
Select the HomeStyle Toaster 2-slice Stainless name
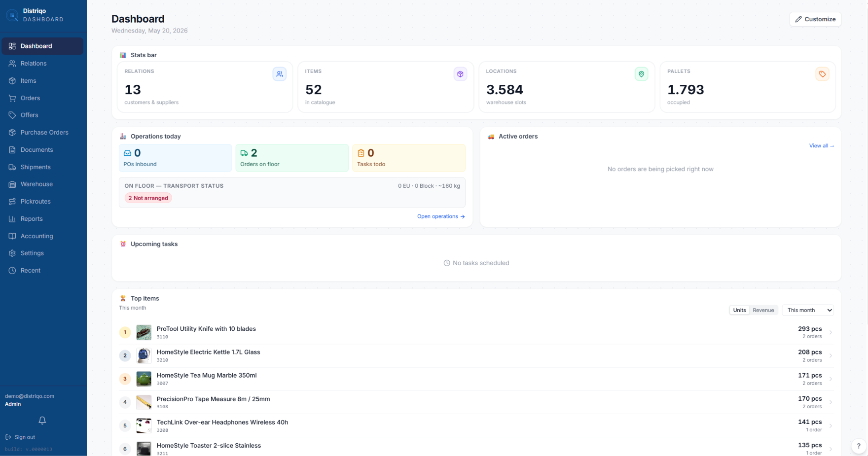click(209, 446)
